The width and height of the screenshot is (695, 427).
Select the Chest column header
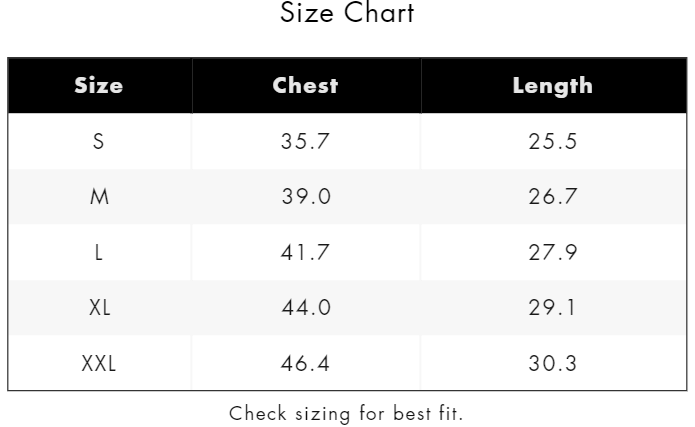305,86
